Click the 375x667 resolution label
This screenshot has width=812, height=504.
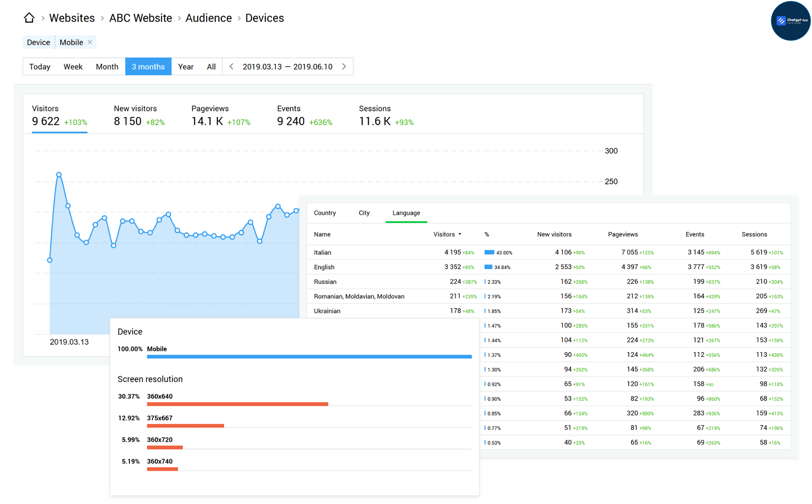(159, 418)
